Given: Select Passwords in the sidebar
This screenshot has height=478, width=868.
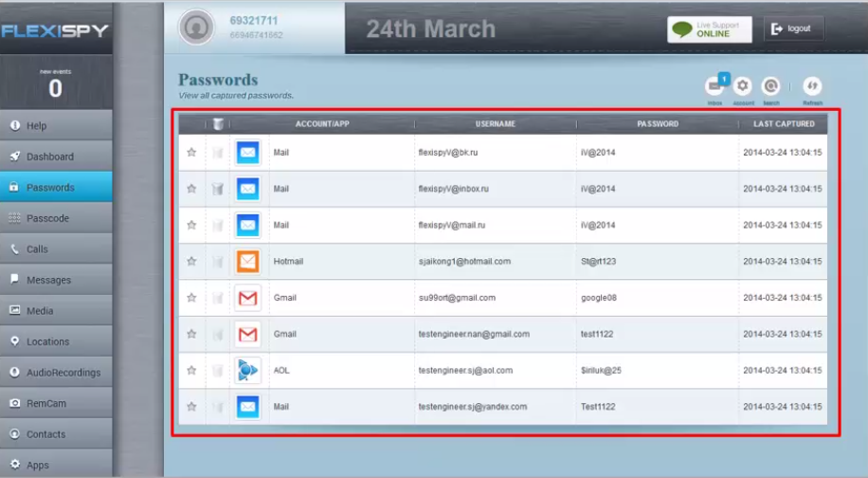Looking at the screenshot, I should point(56,187).
